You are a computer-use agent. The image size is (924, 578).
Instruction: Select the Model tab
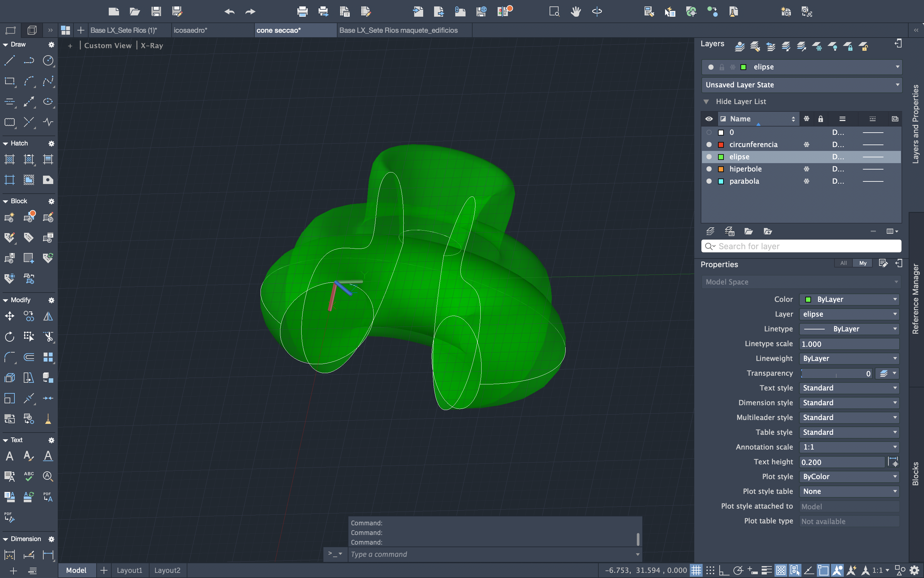coord(76,570)
